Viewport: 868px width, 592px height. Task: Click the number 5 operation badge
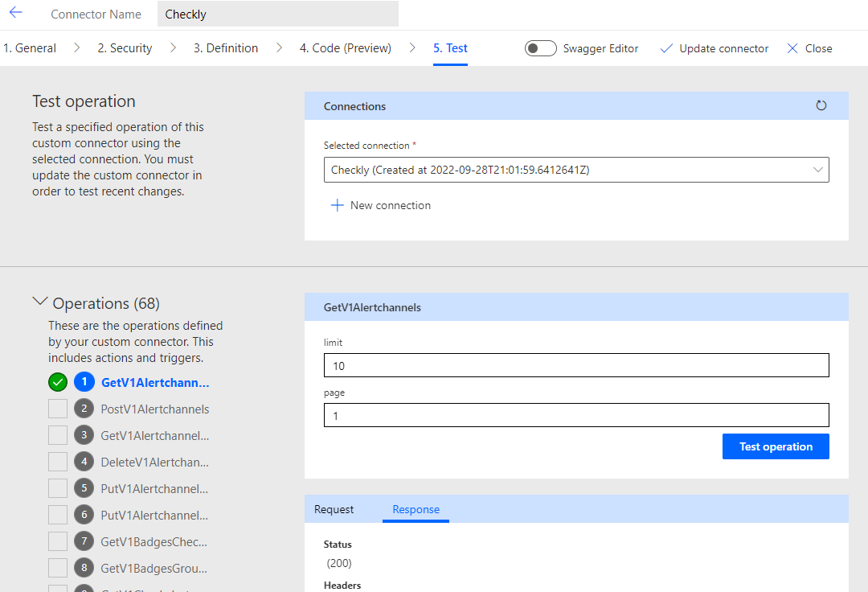84,488
